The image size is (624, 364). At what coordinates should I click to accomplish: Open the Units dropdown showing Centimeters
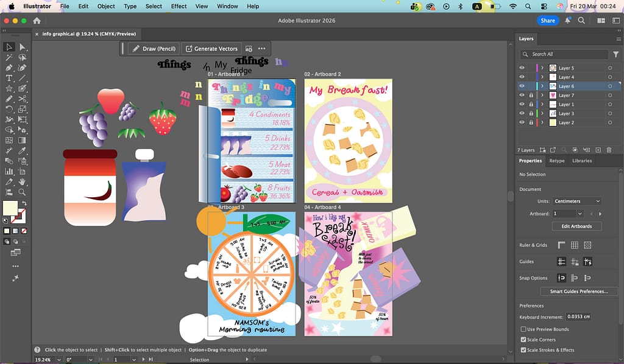point(577,201)
